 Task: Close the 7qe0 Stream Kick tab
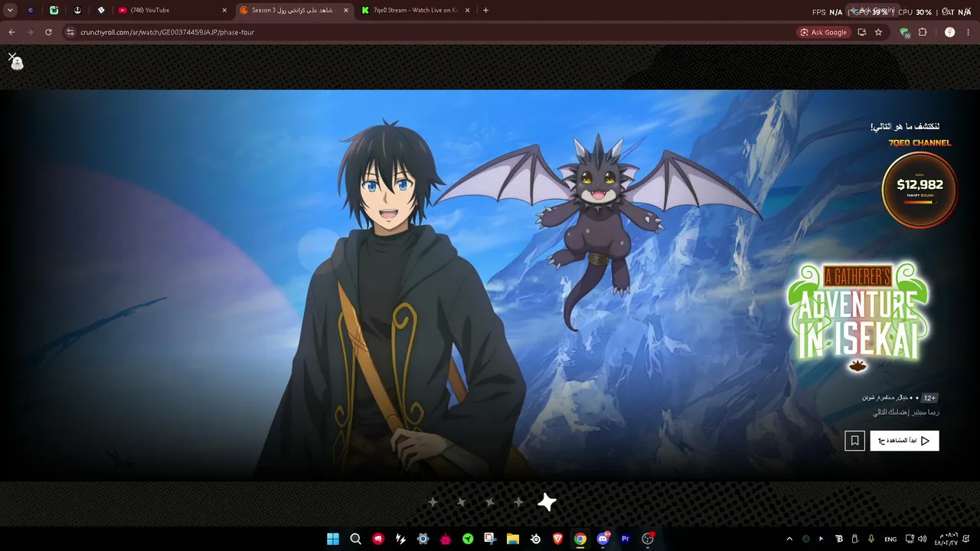pyautogui.click(x=467, y=10)
